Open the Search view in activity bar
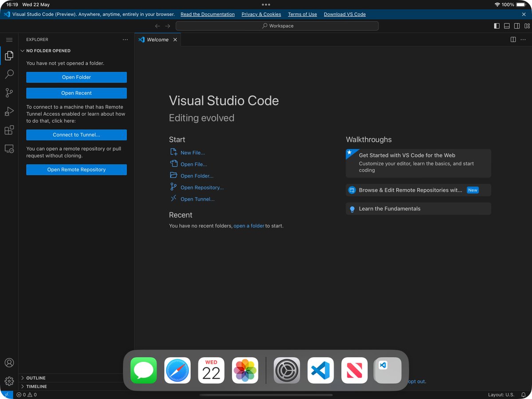The height and width of the screenshot is (399, 532). (9, 74)
